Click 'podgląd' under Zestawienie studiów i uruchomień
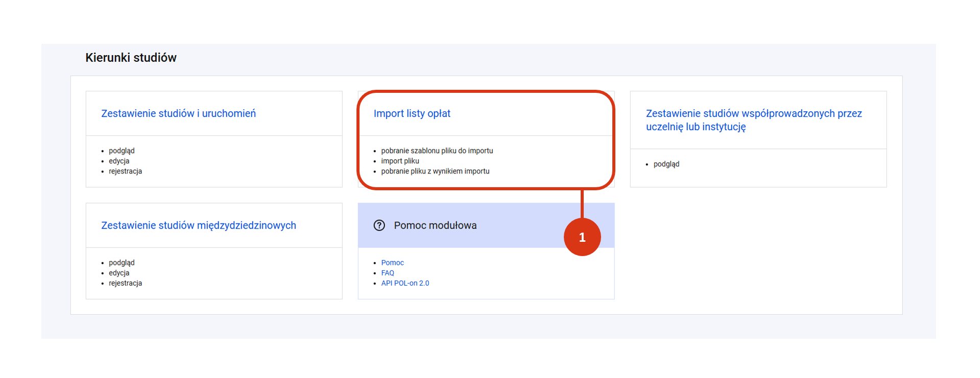 [x=122, y=150]
